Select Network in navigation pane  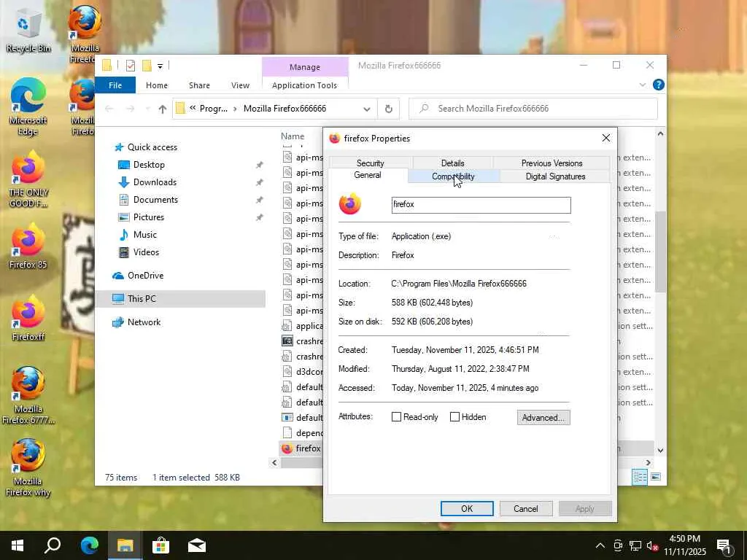144,322
